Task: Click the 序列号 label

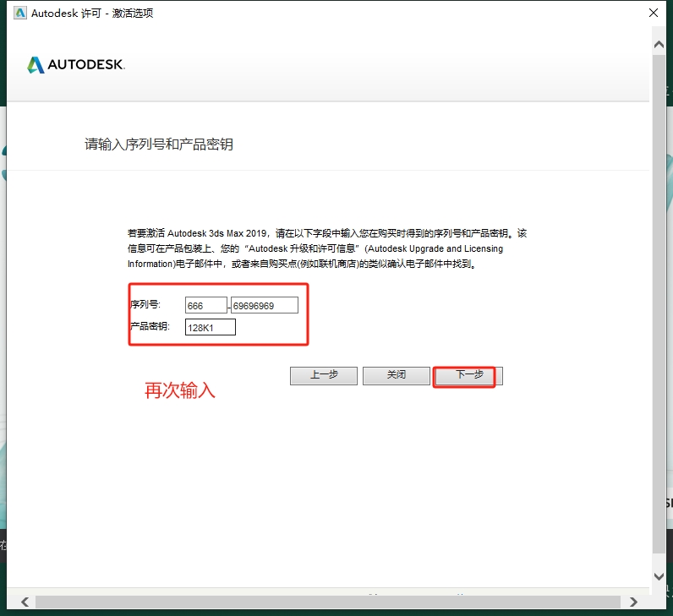Action: (145, 305)
